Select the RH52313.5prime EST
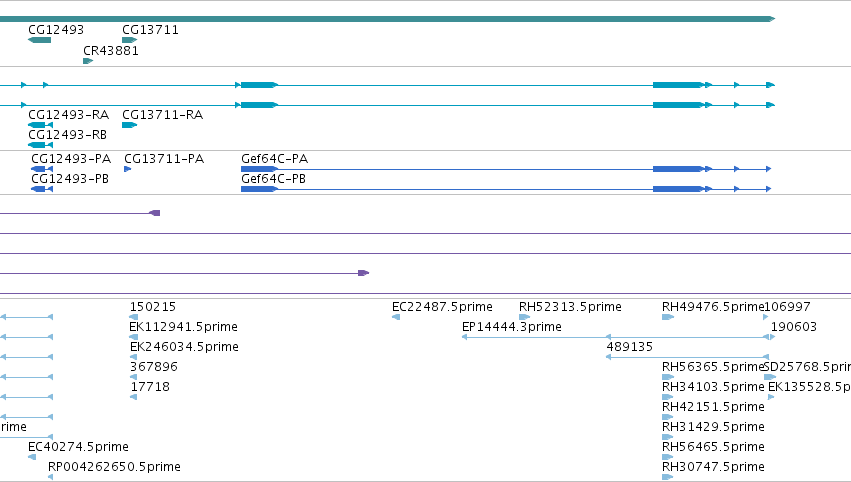851x482 pixels. click(524, 317)
